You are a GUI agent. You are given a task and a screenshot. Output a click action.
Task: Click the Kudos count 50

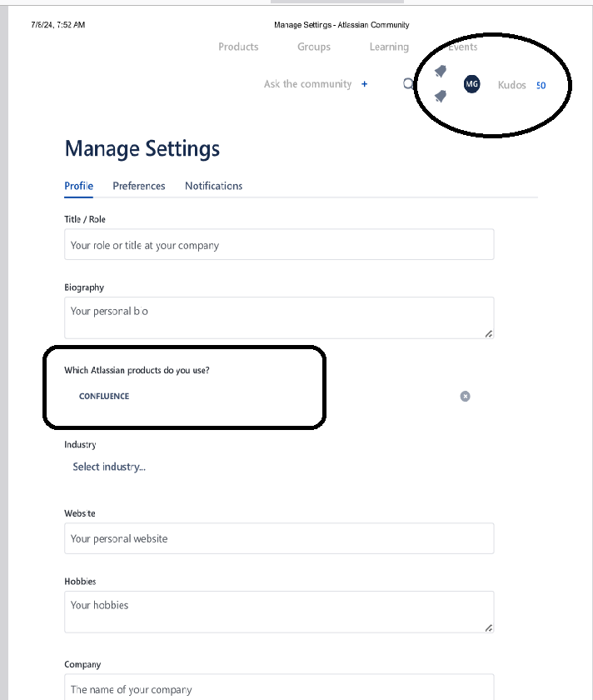[541, 85]
